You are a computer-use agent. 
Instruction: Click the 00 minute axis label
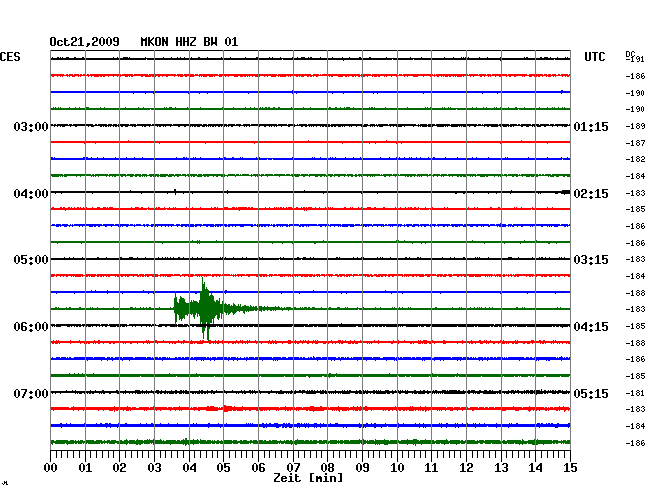click(x=51, y=467)
